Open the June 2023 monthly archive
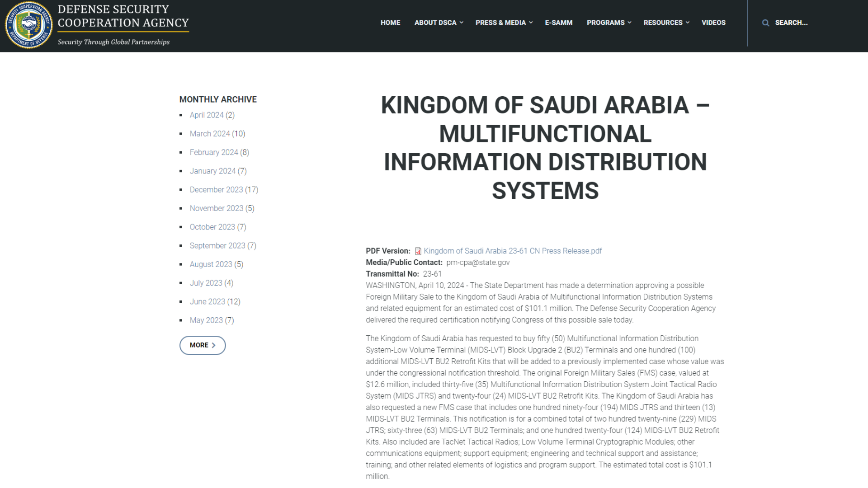Screen dimensions: 868x488 207,301
